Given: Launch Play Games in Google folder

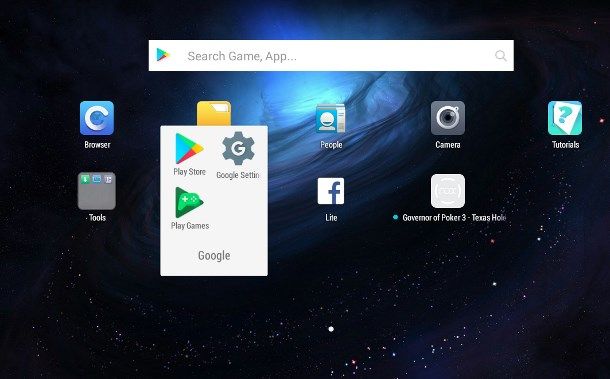Looking at the screenshot, I should click(x=189, y=202).
